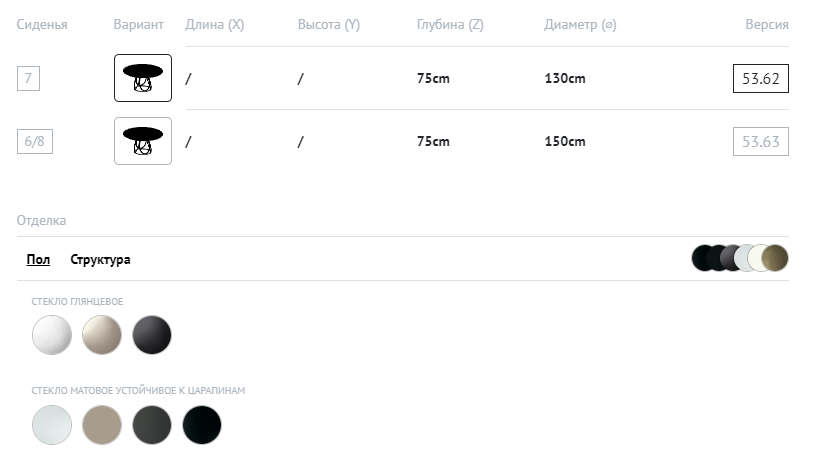
Task: Select the 130cm round table variant icon
Action: [143, 78]
